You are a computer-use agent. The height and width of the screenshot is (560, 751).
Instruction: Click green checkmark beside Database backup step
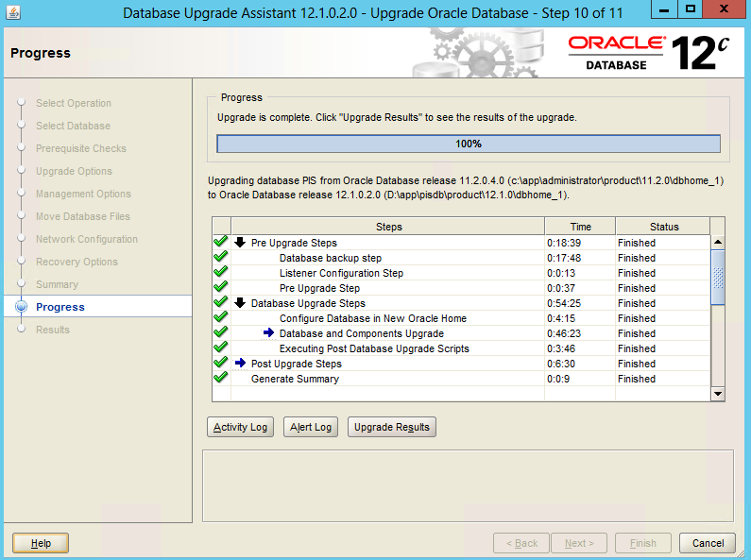(x=221, y=258)
